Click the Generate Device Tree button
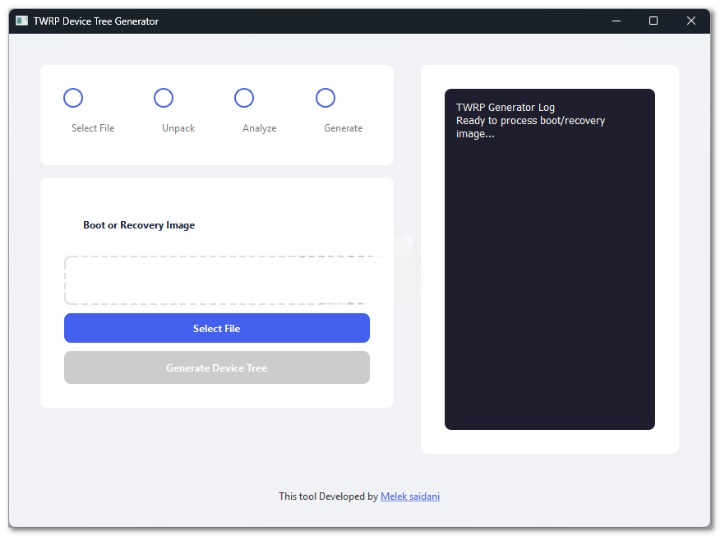The width and height of the screenshot is (720, 536). pos(217,367)
